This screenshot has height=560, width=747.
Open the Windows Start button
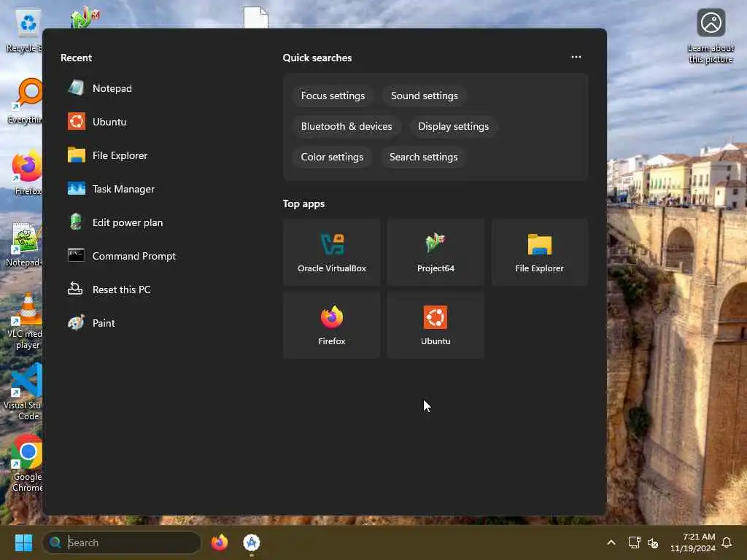click(x=23, y=542)
